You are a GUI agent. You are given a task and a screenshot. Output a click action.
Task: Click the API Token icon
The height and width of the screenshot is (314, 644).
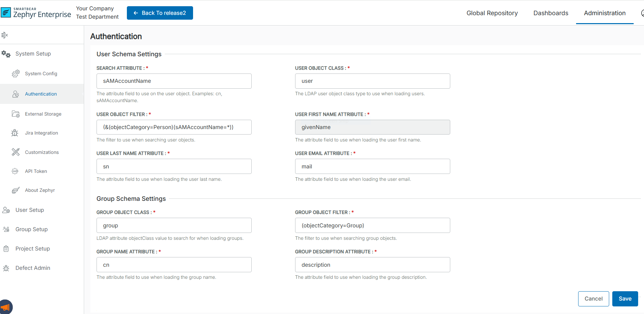pos(15,171)
